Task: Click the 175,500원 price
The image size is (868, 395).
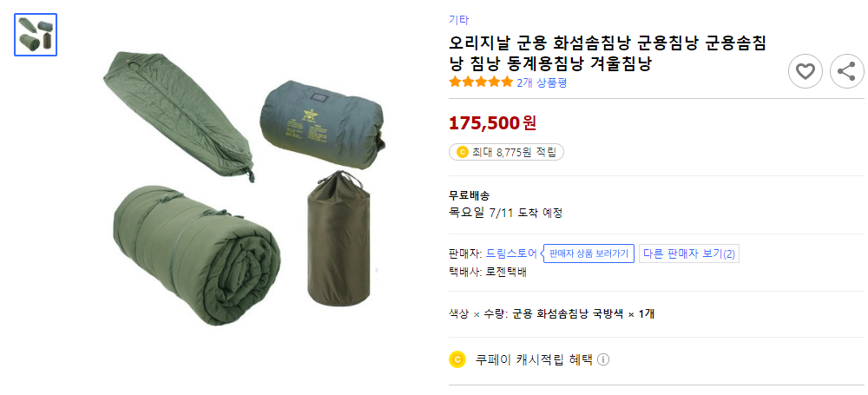Action: 492,122
